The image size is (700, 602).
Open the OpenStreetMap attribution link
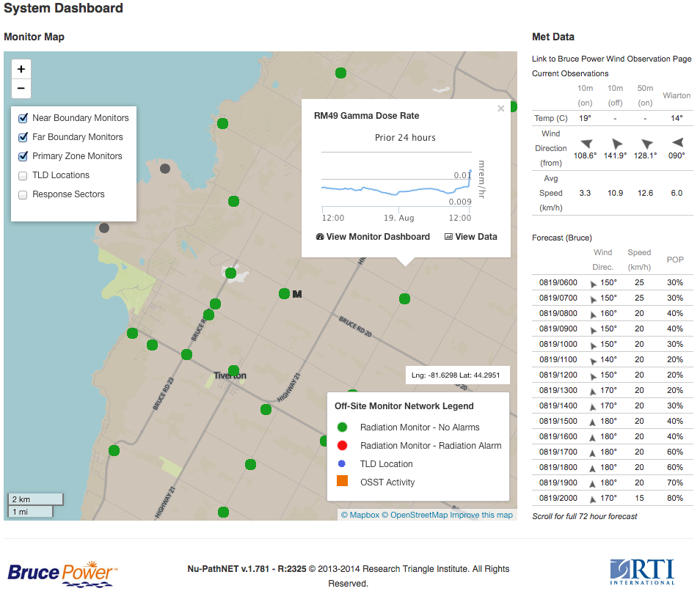(415, 515)
